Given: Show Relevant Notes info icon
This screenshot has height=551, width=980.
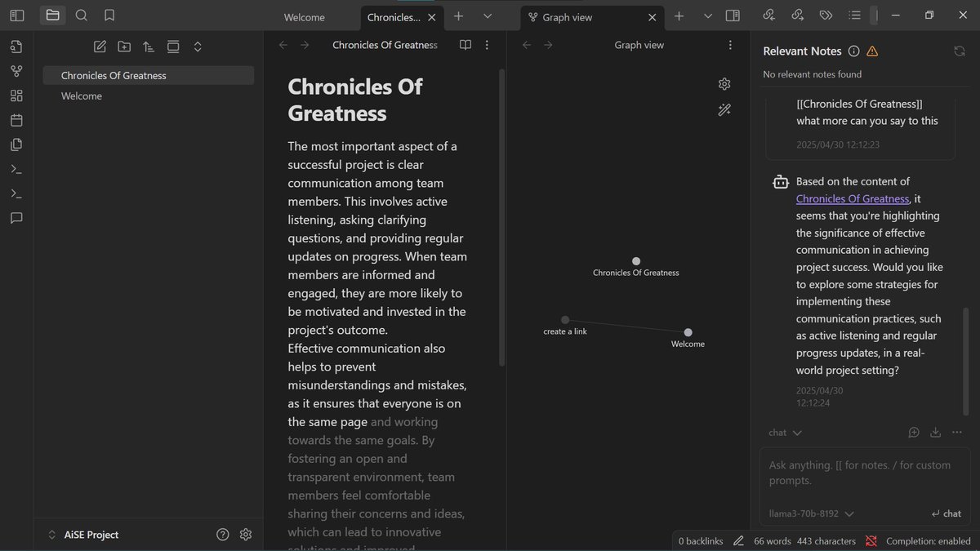Looking at the screenshot, I should (853, 51).
